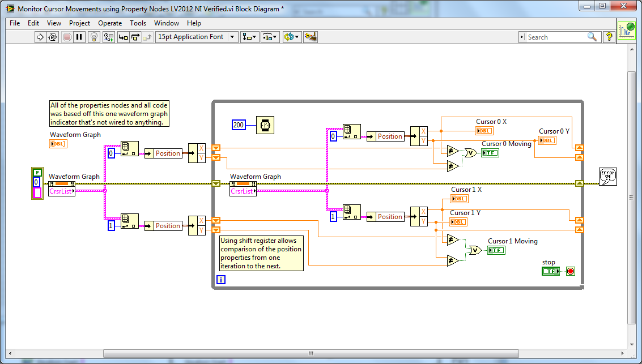This screenshot has height=364, width=642.
Task: Select the loop iteration terminal i
Action: pyautogui.click(x=220, y=280)
